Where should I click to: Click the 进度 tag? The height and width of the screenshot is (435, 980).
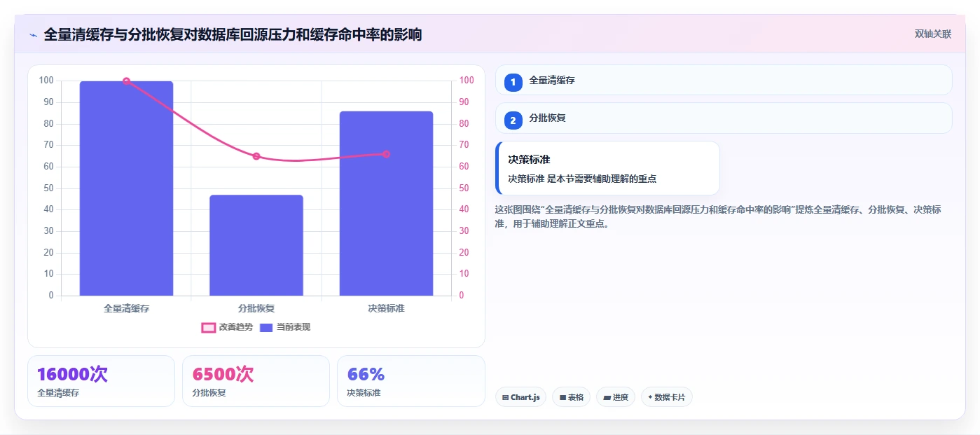(x=616, y=397)
